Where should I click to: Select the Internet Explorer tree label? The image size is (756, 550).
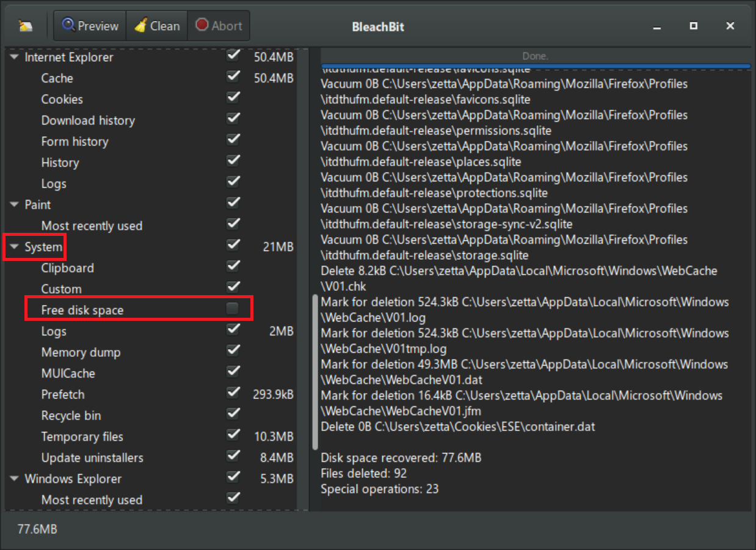(x=69, y=57)
